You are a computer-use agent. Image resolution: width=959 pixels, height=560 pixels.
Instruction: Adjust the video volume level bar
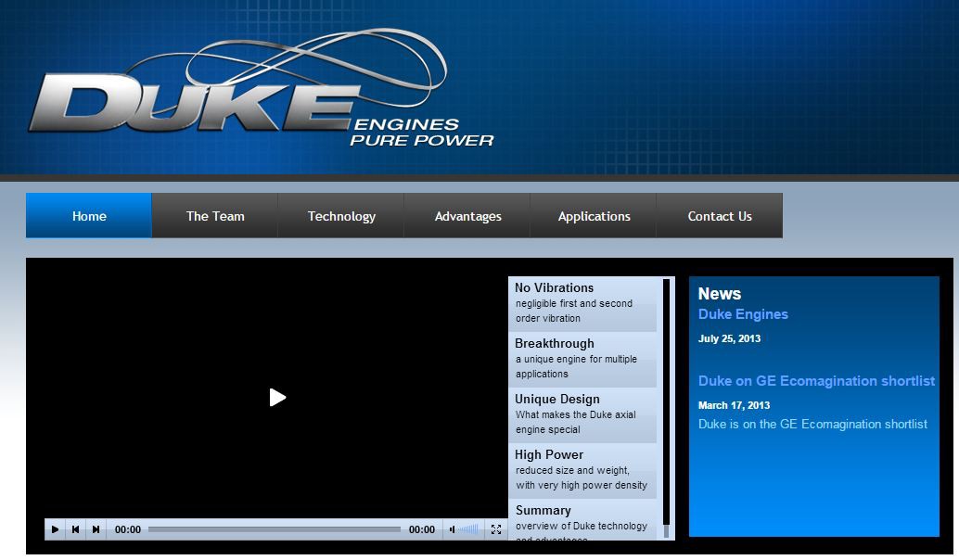click(469, 529)
